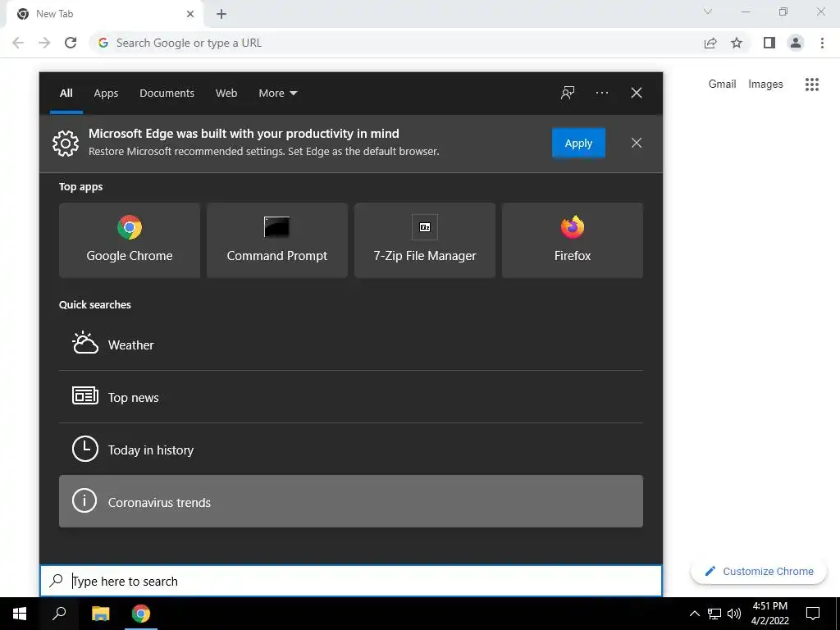The image size is (840, 630).
Task: Expand the More dropdown in search
Action: tap(277, 94)
